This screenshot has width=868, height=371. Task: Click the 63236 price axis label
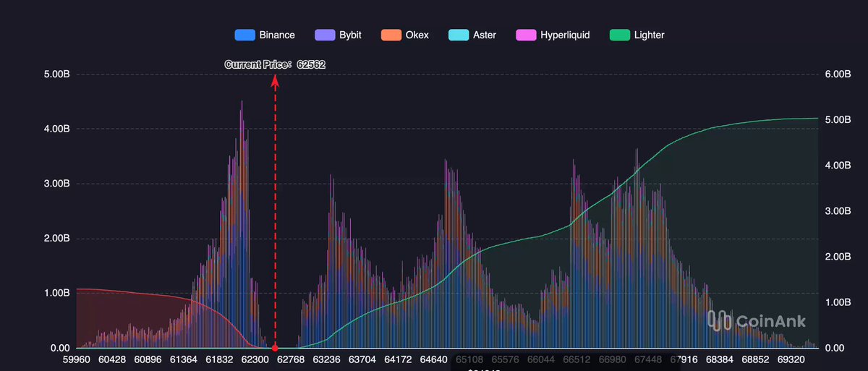click(326, 359)
